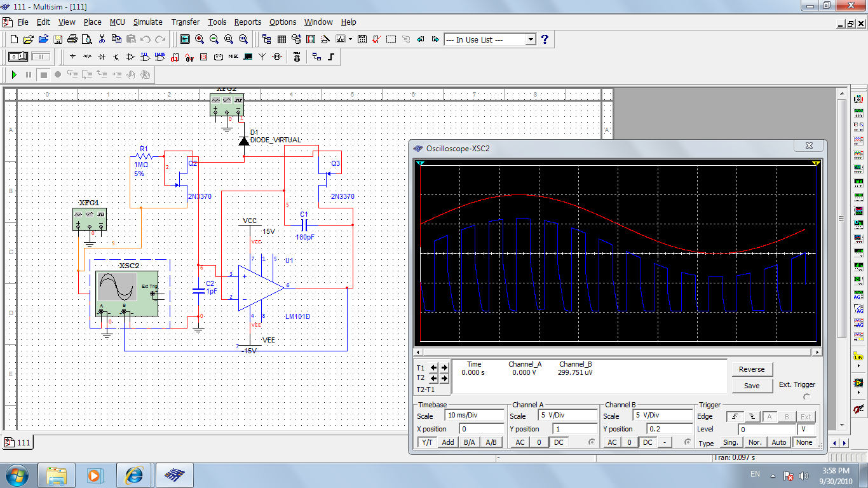Click the Save button in oscilloscope

752,386
